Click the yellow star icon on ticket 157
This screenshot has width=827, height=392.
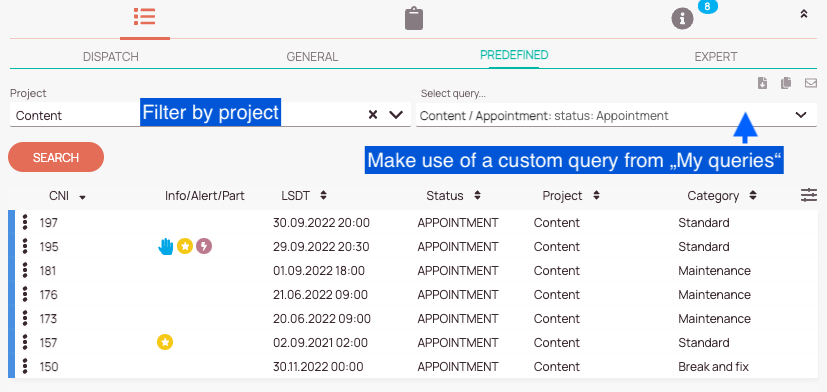165,342
